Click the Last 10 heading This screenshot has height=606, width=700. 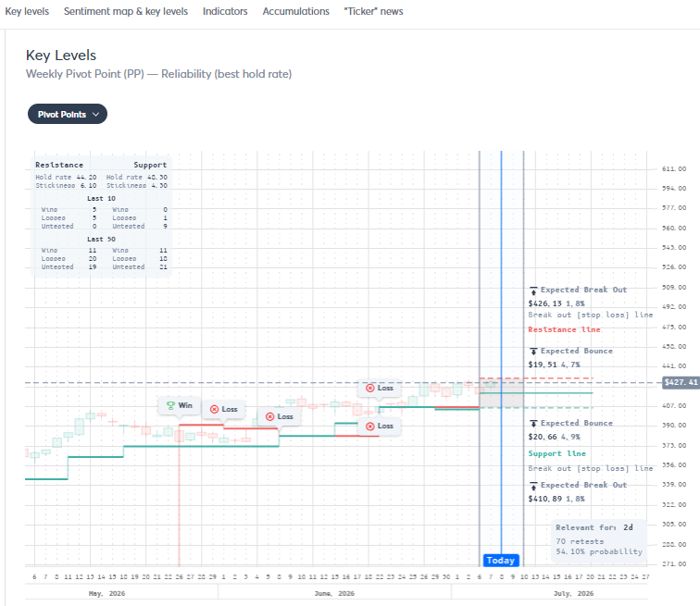(x=101, y=198)
